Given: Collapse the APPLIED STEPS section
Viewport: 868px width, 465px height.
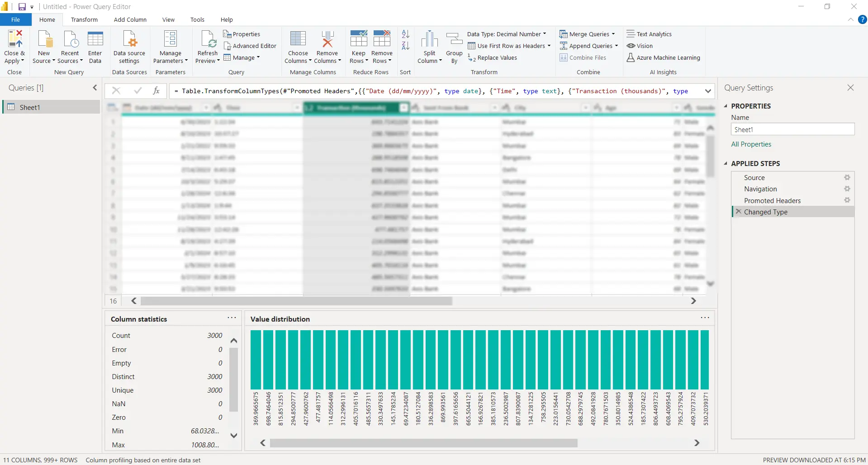Looking at the screenshot, I should pyautogui.click(x=726, y=163).
